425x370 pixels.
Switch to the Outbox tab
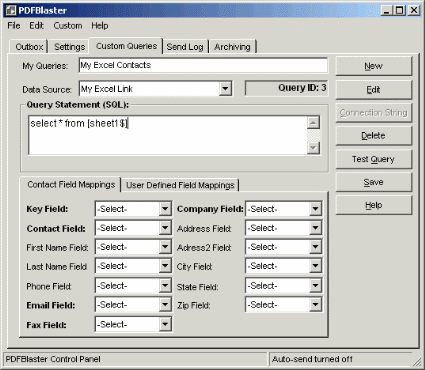[x=29, y=47]
